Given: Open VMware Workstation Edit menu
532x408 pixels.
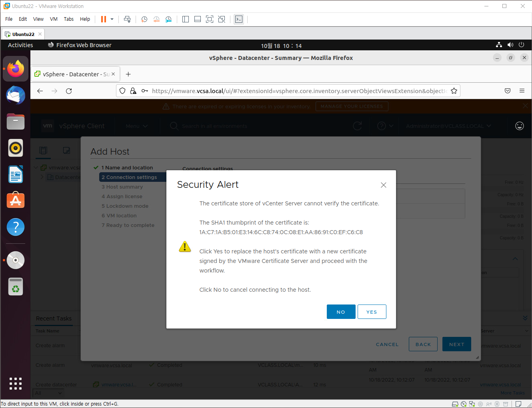Looking at the screenshot, I should tap(23, 19).
